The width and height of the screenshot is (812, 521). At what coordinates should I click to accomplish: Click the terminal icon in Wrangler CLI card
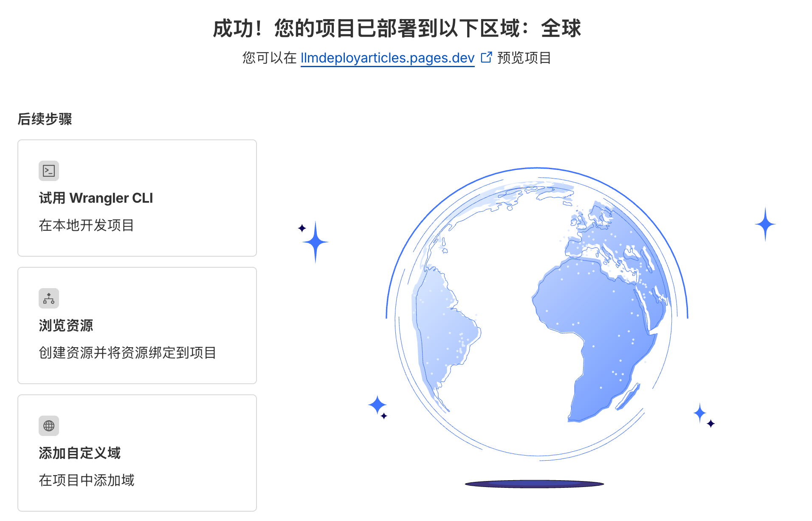point(49,171)
